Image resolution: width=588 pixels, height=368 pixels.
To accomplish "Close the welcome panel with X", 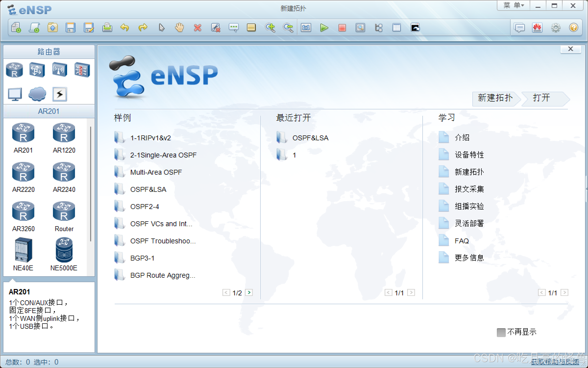I will pyautogui.click(x=570, y=49).
